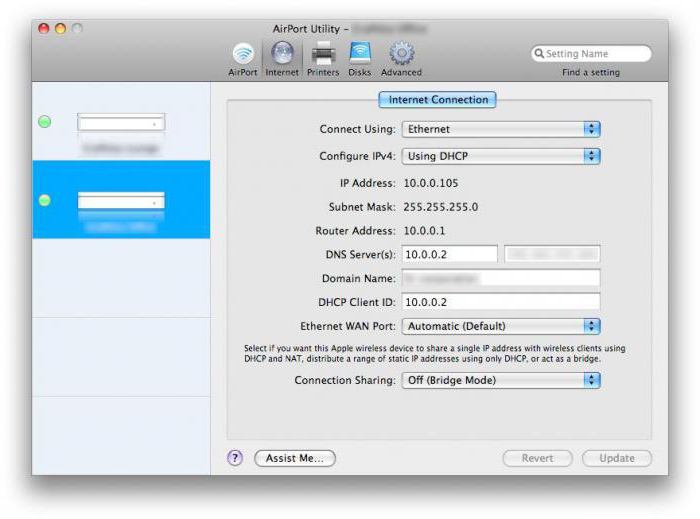Click the subnet mask value 255.255.255.0

[x=441, y=207]
